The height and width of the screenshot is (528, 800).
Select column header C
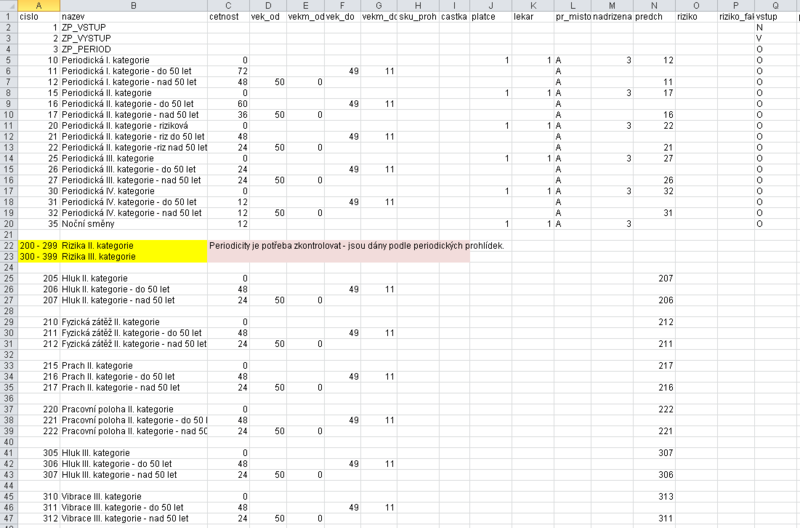(x=228, y=6)
